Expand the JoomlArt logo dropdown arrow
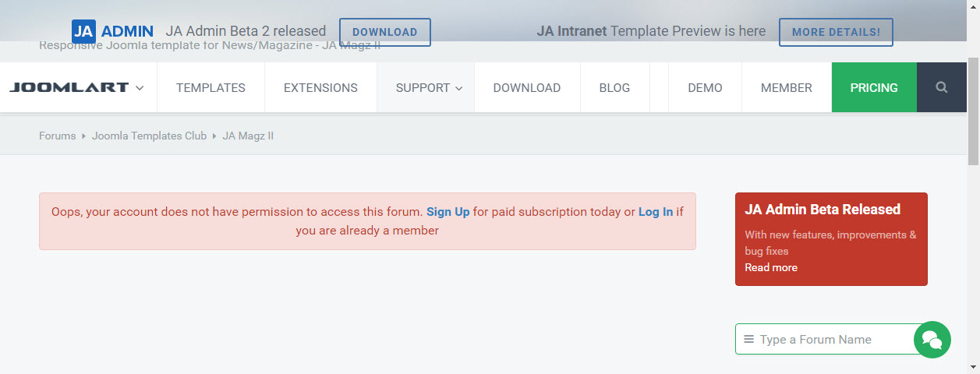The height and width of the screenshot is (374, 980). [140, 88]
